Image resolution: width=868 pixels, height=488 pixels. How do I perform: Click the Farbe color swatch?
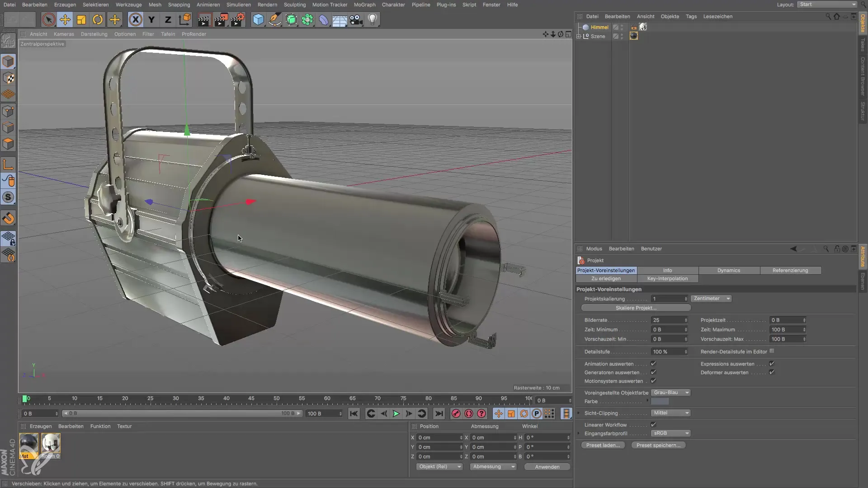coord(660,401)
